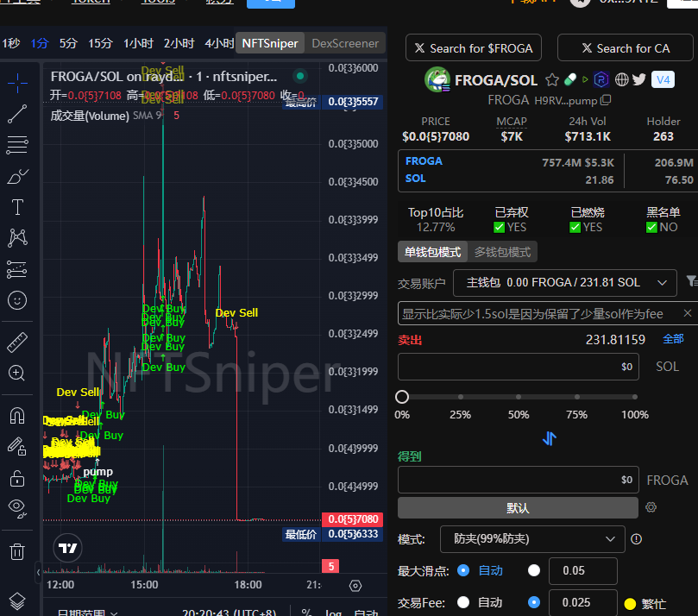Toggle magnet mode
Viewport: 698px width, 616px height.
[17, 416]
